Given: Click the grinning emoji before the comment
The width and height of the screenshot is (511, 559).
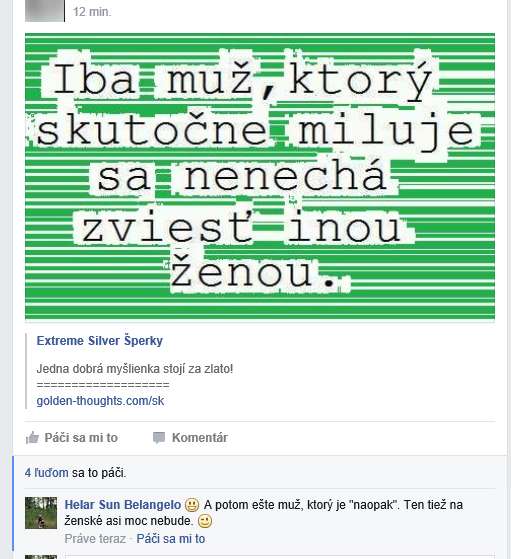Looking at the screenshot, I should tap(192, 505).
